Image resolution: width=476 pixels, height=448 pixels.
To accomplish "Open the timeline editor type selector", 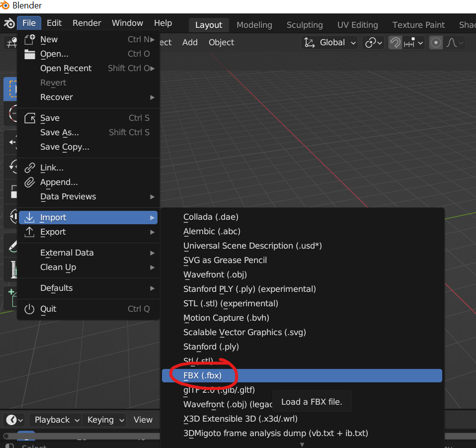I will (x=14, y=420).
